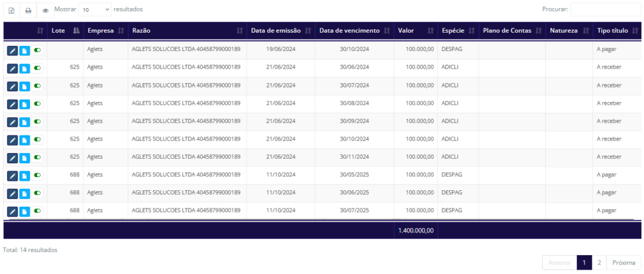Screen dimensions: 644x274
Task: Toggle switch on row due 30/11/2024
Action: pyautogui.click(x=37, y=157)
